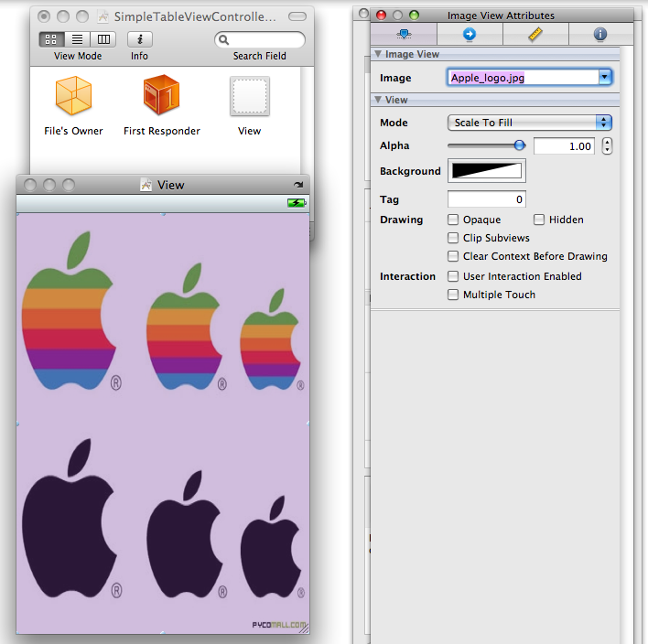The width and height of the screenshot is (648, 644).
Task: Open the Info inspector button
Action: (x=140, y=39)
